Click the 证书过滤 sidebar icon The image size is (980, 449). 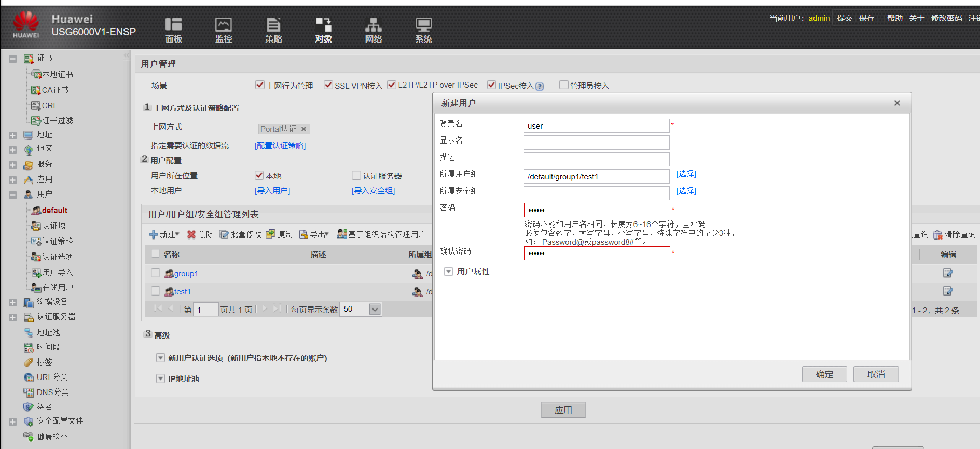point(36,120)
